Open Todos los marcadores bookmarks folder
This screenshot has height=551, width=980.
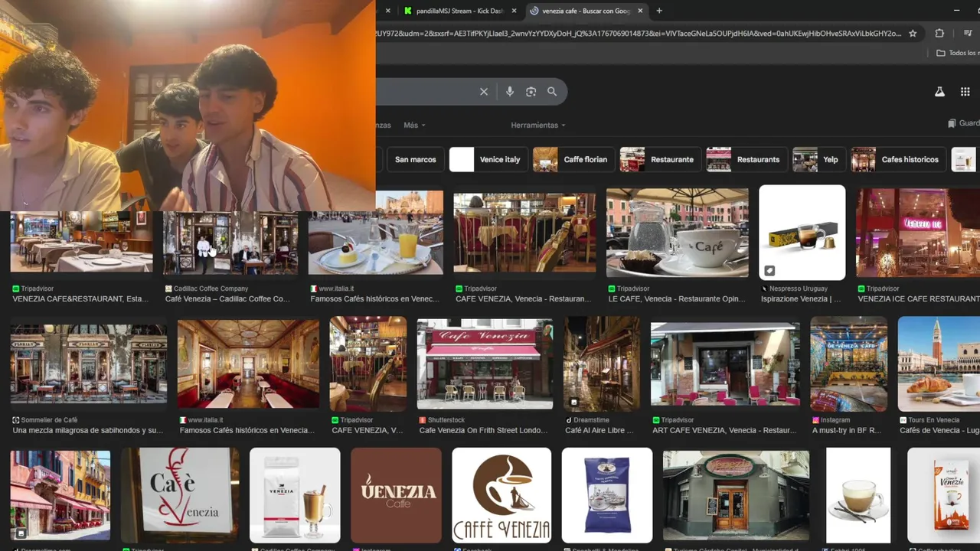(957, 53)
